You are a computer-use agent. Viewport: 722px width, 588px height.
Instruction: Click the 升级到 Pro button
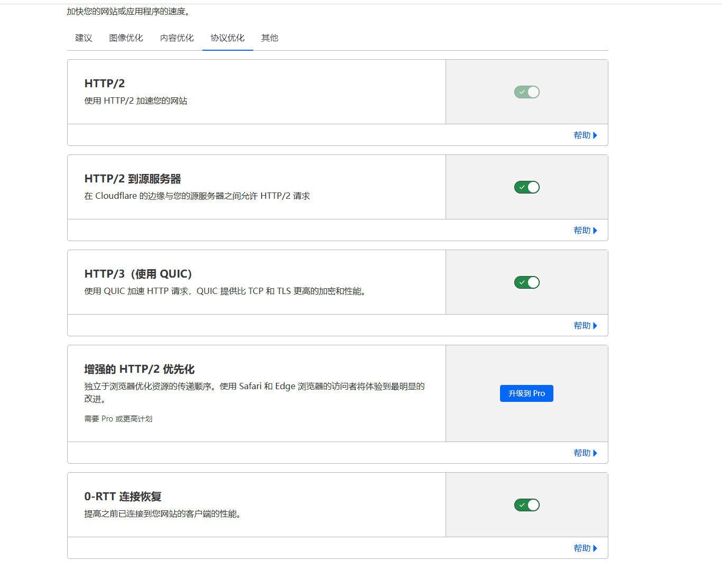[x=526, y=393]
